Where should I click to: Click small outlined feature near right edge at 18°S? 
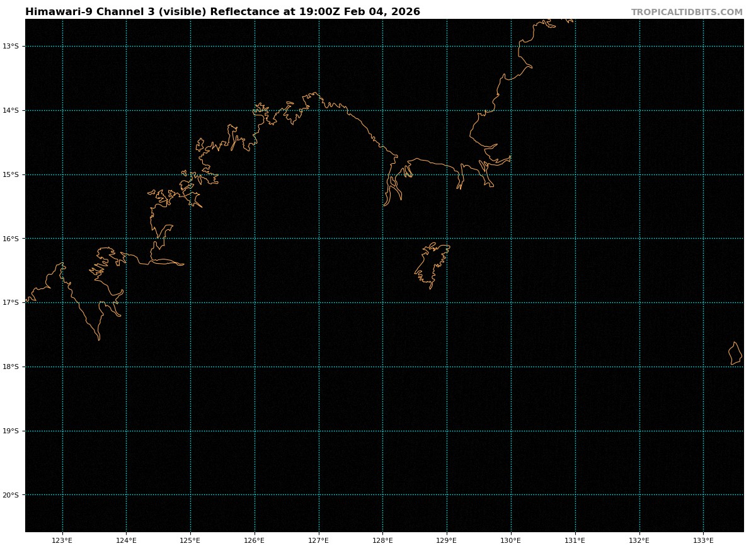pyautogui.click(x=735, y=354)
